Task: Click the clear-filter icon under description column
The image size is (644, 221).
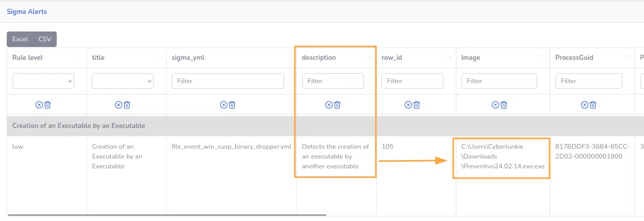Action: pos(329,105)
